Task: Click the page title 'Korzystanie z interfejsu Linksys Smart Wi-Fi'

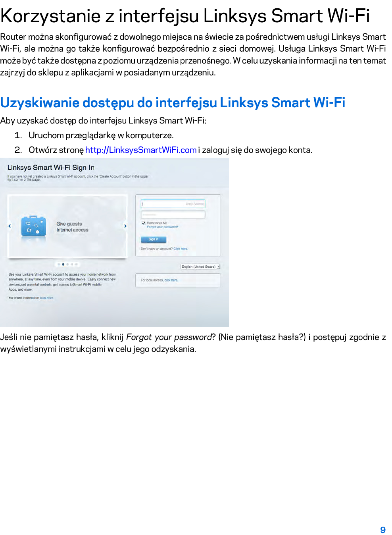Action: pos(185,16)
